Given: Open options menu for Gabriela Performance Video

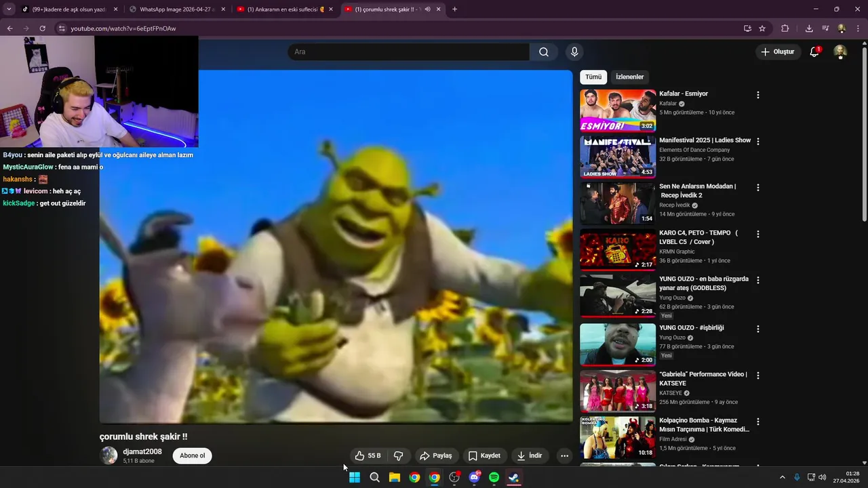Looking at the screenshot, I should [758, 375].
